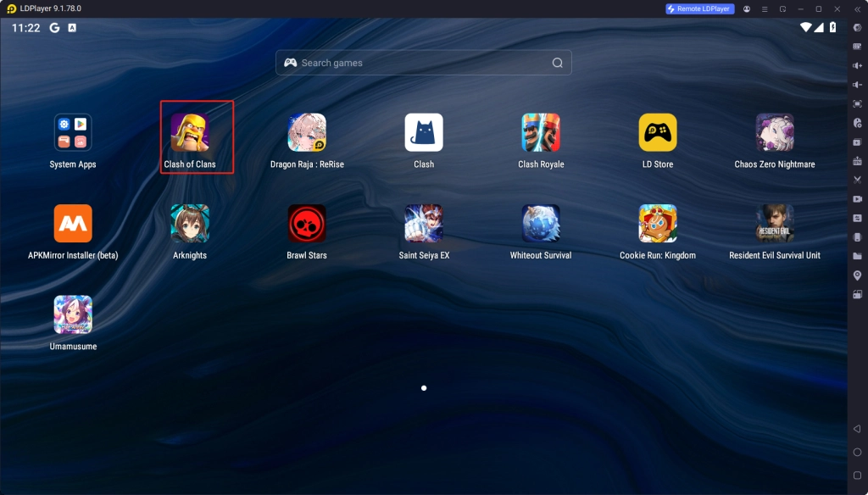Image resolution: width=868 pixels, height=495 pixels.
Task: Open Umamusume
Action: point(73,315)
